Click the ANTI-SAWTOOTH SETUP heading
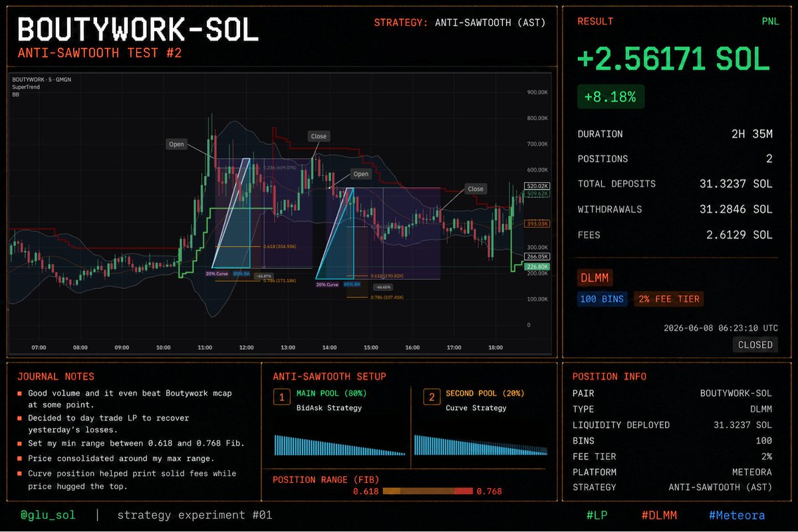Image resolution: width=798 pixels, height=532 pixels. [x=329, y=376]
